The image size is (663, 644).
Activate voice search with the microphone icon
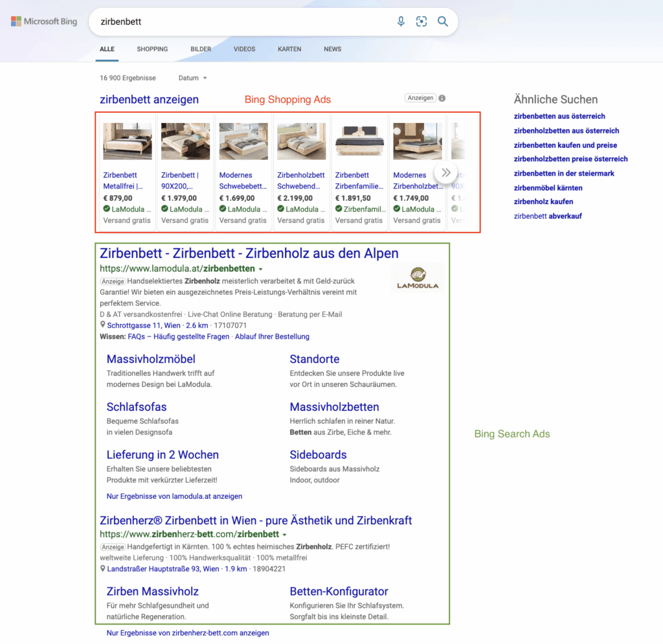click(x=400, y=21)
